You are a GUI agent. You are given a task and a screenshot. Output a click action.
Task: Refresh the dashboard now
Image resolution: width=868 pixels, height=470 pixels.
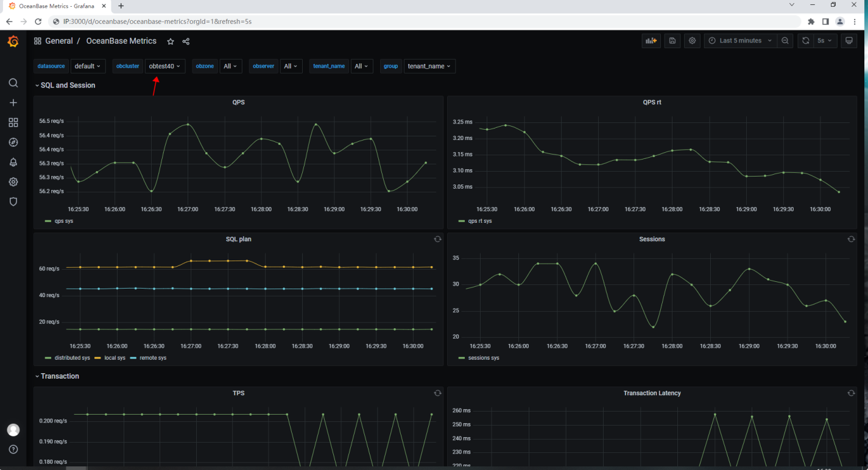[x=805, y=41]
